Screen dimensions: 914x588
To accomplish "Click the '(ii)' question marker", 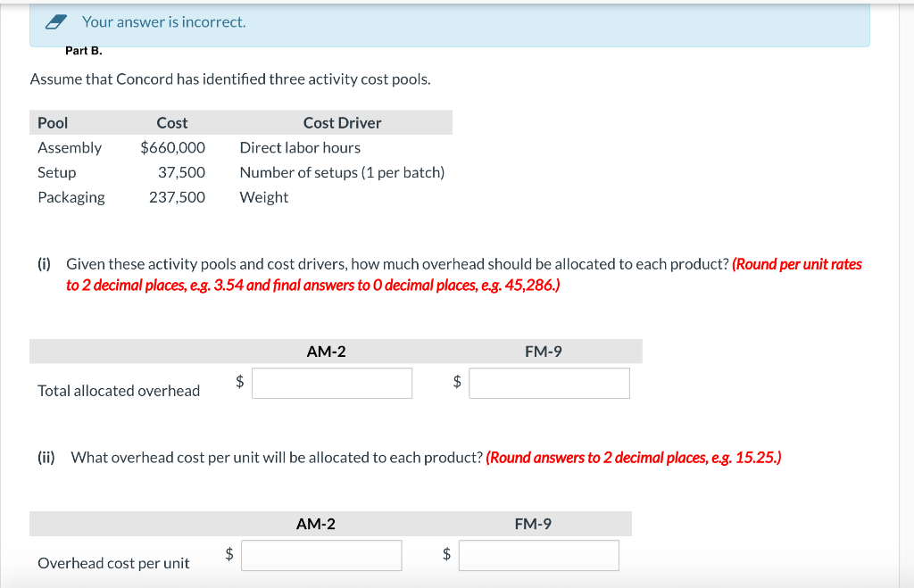I will click(x=46, y=457).
